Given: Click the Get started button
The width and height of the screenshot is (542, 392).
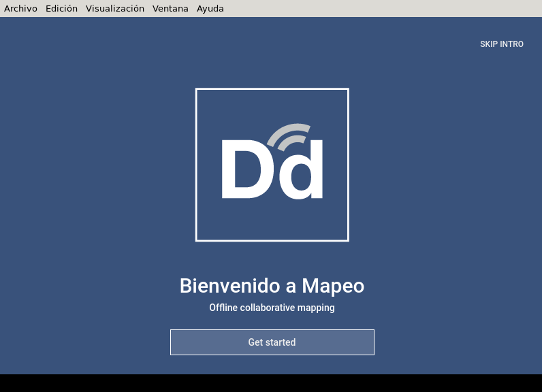Looking at the screenshot, I should tap(272, 342).
